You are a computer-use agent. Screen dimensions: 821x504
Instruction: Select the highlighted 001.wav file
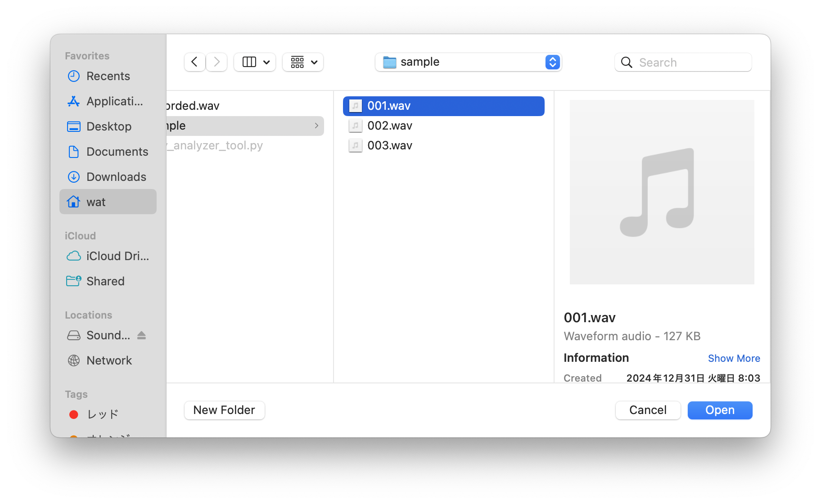click(389, 106)
